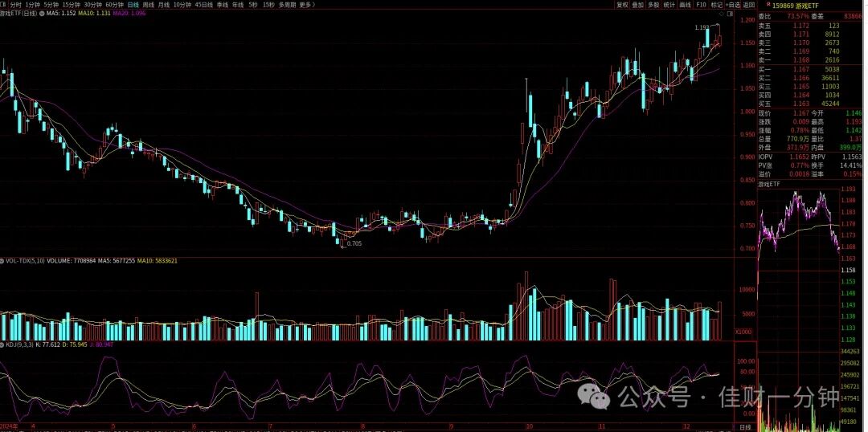
Task: Click the 卖二 1.169 order row
Action: (x=799, y=51)
